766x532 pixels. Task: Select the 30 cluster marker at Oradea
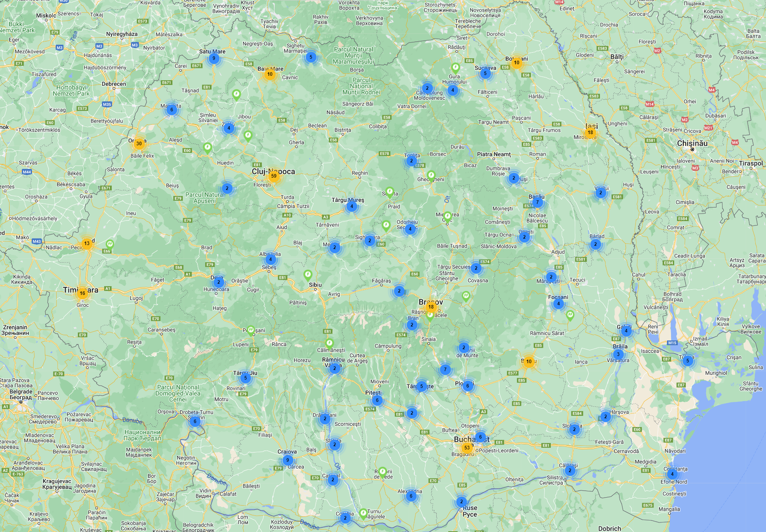click(139, 144)
